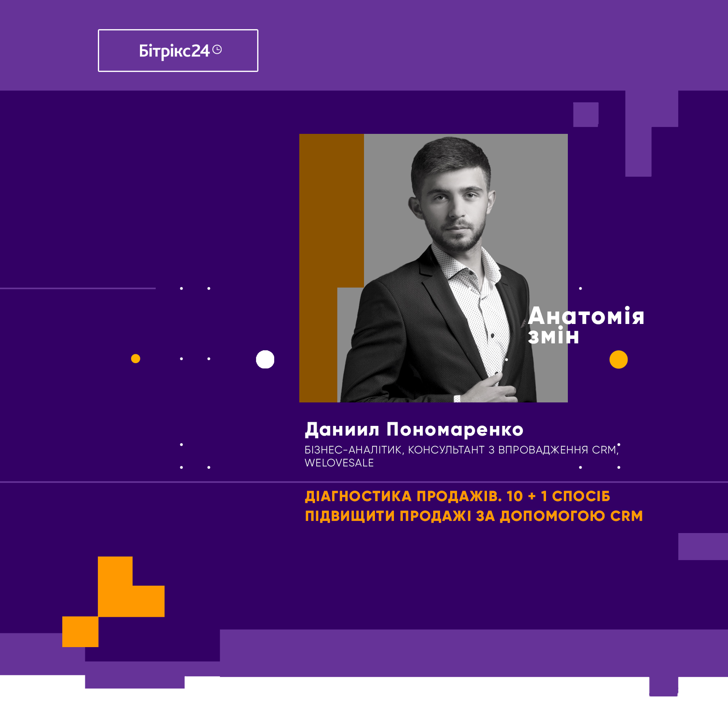This screenshot has height=728, width=728.
Task: Click the small purple square near top right
Action: coord(586,114)
